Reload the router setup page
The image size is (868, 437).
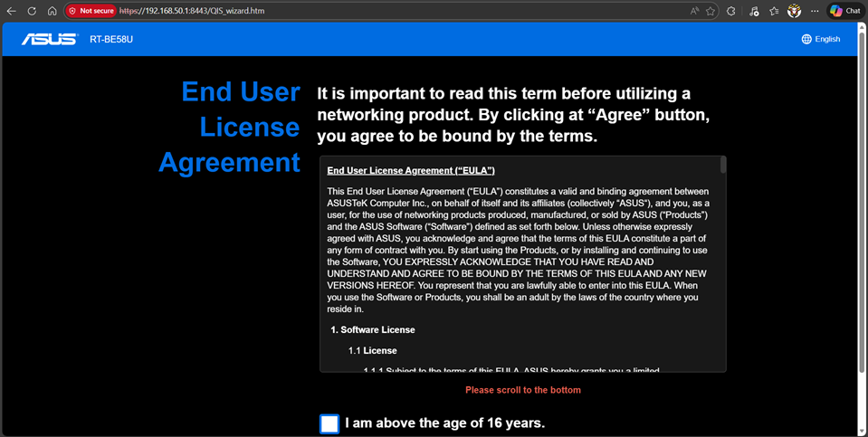coord(32,11)
